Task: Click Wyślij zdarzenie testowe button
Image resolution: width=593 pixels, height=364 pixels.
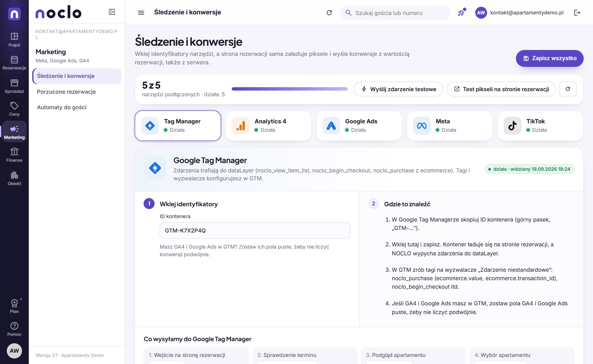Action: tap(398, 89)
